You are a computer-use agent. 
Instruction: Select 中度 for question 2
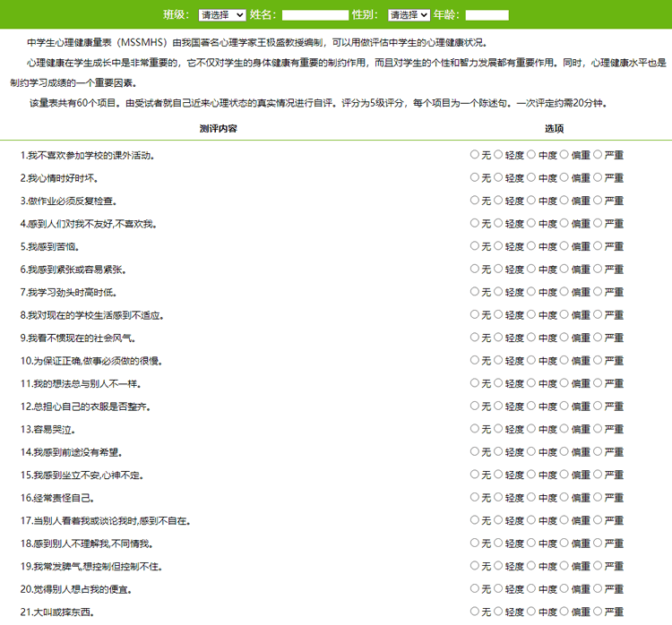pos(531,177)
